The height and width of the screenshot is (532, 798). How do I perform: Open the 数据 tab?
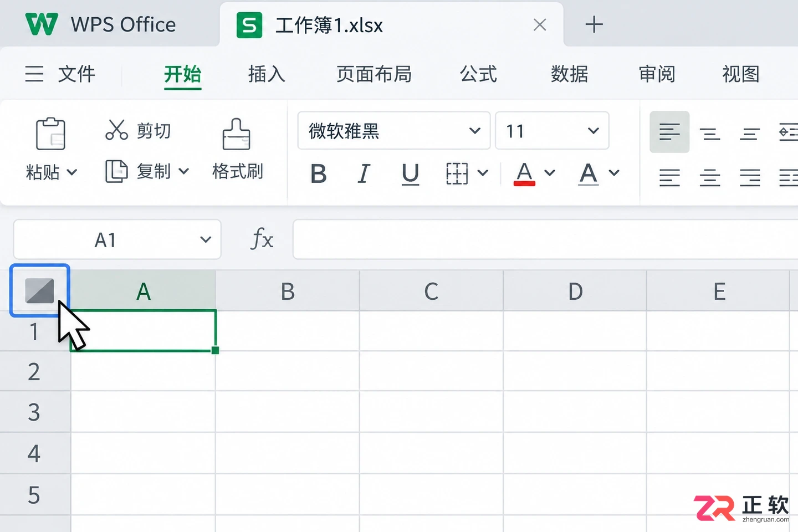569,74
